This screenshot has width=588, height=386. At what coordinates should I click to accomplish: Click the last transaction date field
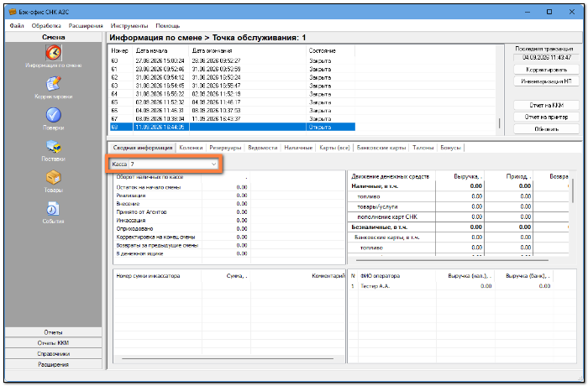(x=546, y=57)
